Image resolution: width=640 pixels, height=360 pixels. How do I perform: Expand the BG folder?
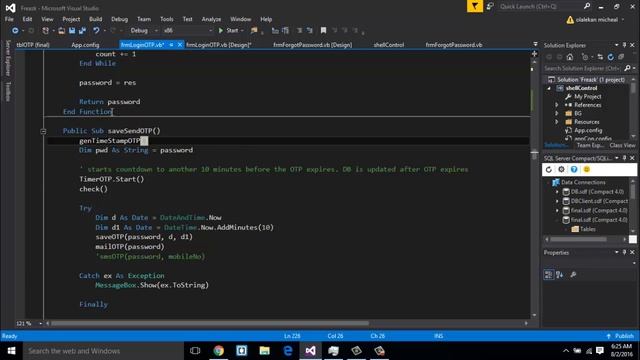click(x=556, y=113)
